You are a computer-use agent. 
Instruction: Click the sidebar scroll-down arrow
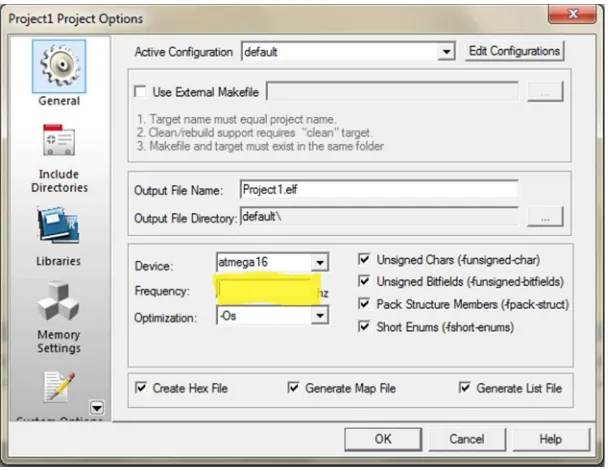[x=97, y=408]
